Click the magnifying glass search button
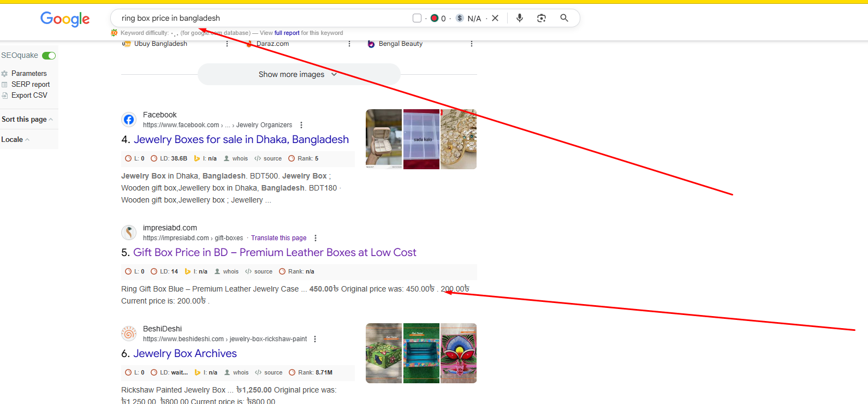868x404 pixels. 564,18
